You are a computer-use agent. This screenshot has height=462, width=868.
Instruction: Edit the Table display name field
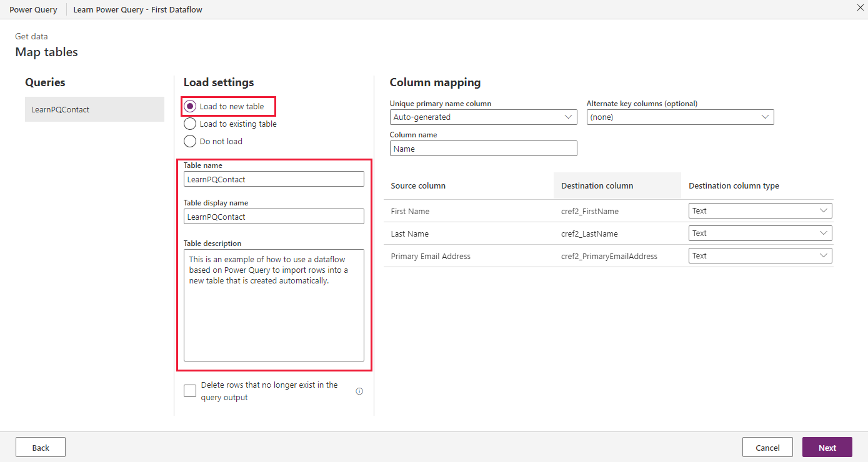274,217
